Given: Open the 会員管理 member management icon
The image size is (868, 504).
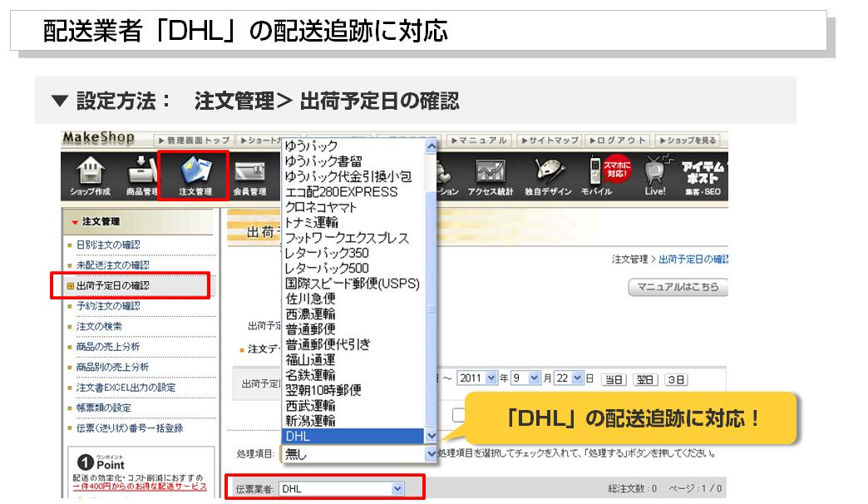Looking at the screenshot, I should click(249, 176).
